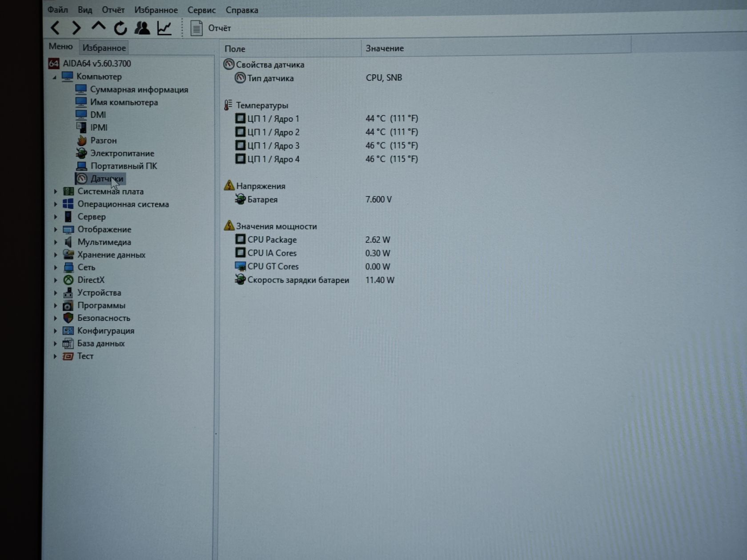This screenshot has height=560, width=747.
Task: Click the Разгон flame icon
Action: point(81,140)
